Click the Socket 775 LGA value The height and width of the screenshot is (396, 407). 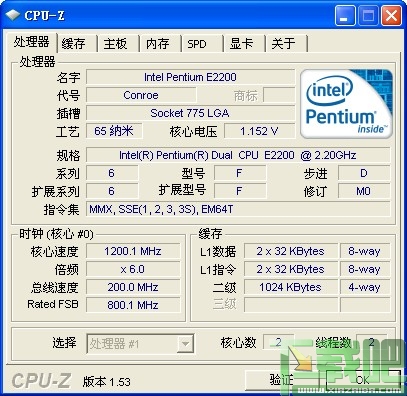pyautogui.click(x=190, y=113)
